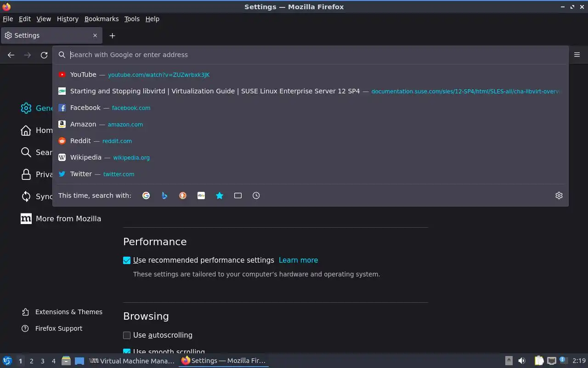Search this time with Google icon
The width and height of the screenshot is (588, 368).
(146, 195)
